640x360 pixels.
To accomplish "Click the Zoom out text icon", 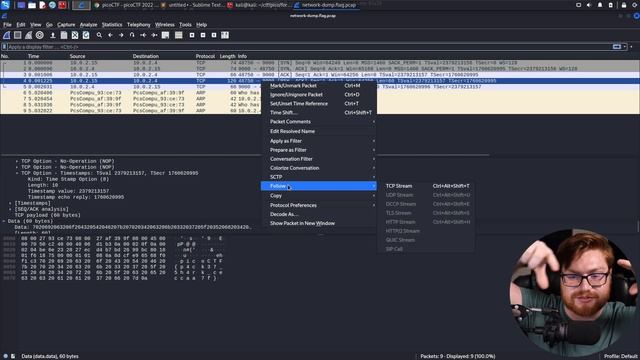I will (203, 35).
